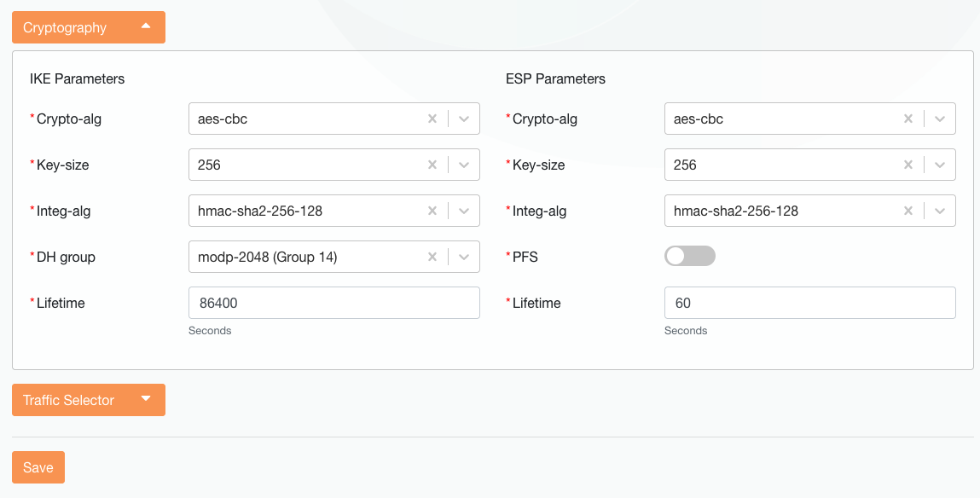Clear the DH group selection
The image size is (980, 498).
point(432,257)
